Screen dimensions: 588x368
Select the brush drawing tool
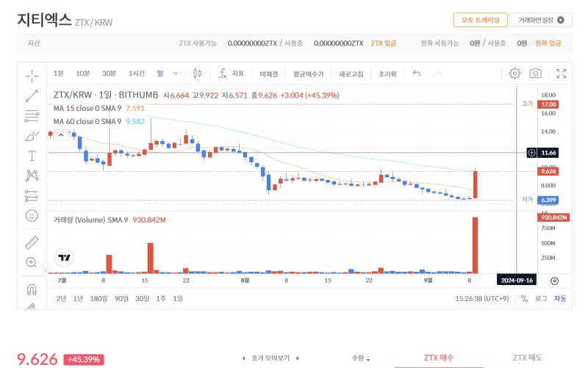pyautogui.click(x=32, y=136)
